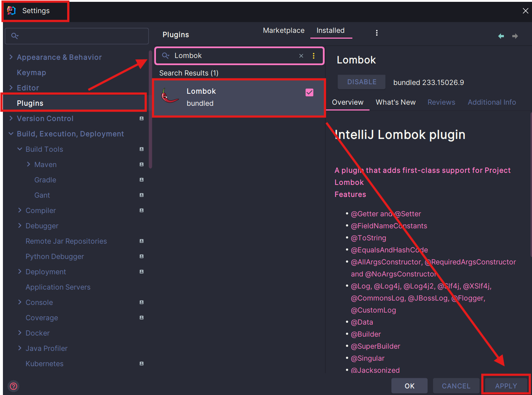The height and width of the screenshot is (395, 532).
Task: Click project-level icon beside Build Tools
Action: (x=141, y=149)
